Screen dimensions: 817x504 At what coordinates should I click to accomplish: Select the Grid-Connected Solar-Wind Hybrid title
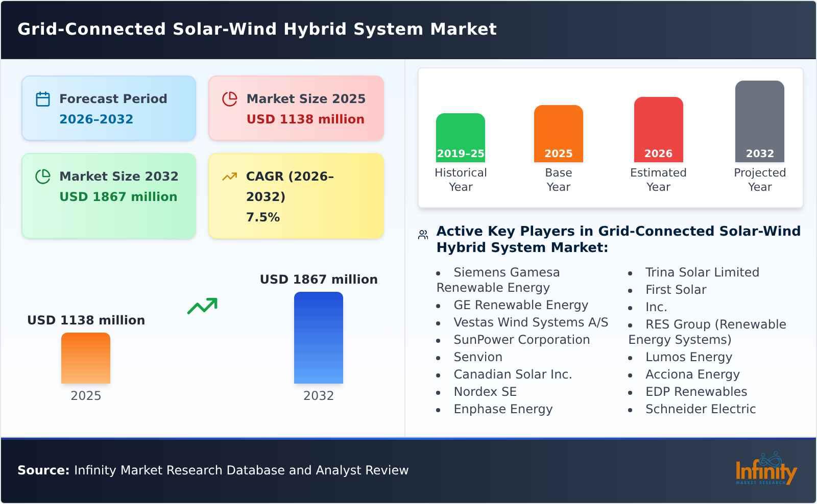(x=257, y=30)
